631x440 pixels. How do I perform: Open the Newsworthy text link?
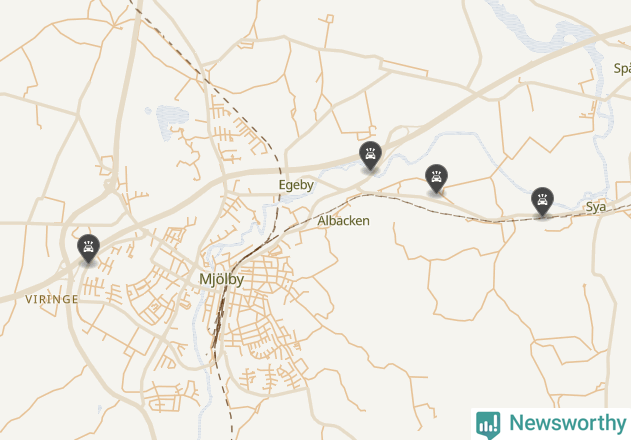567,423
